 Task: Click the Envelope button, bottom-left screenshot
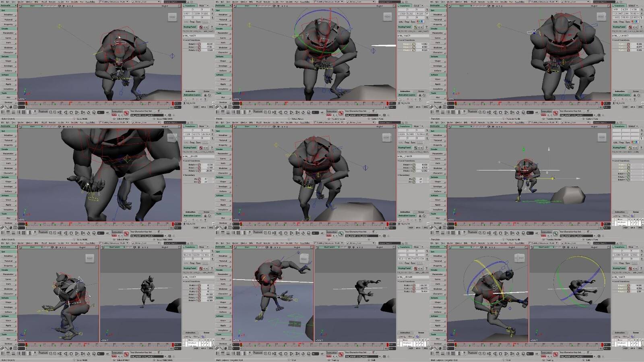coord(8,307)
